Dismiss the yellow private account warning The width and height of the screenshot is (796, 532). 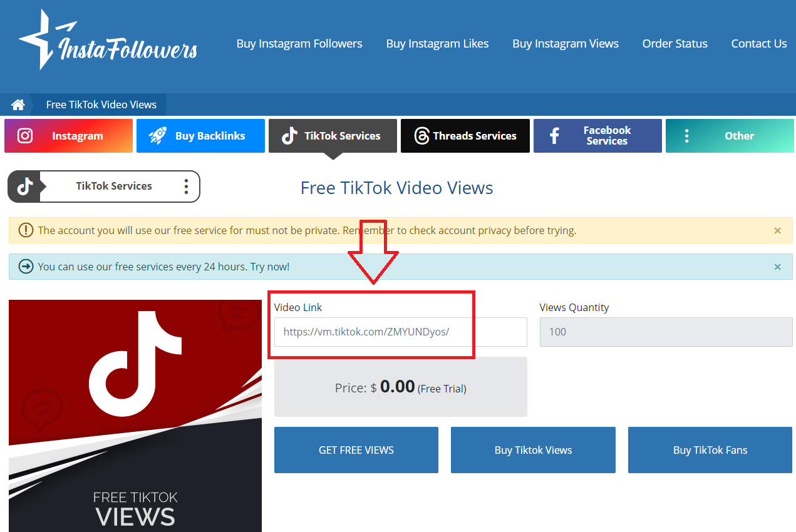777,230
